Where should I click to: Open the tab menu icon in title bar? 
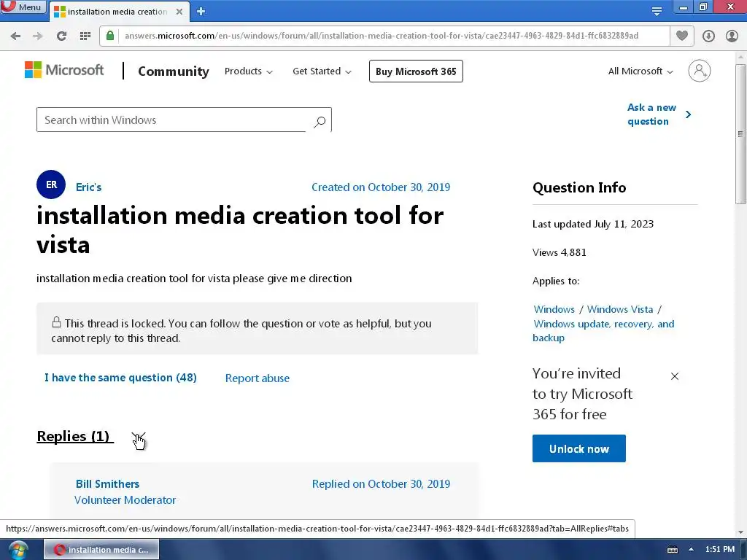point(657,11)
